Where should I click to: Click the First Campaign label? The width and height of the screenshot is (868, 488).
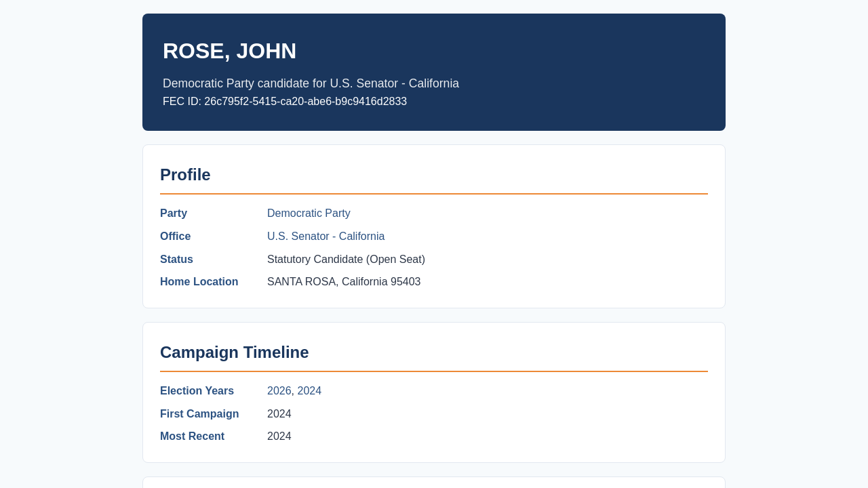199,414
